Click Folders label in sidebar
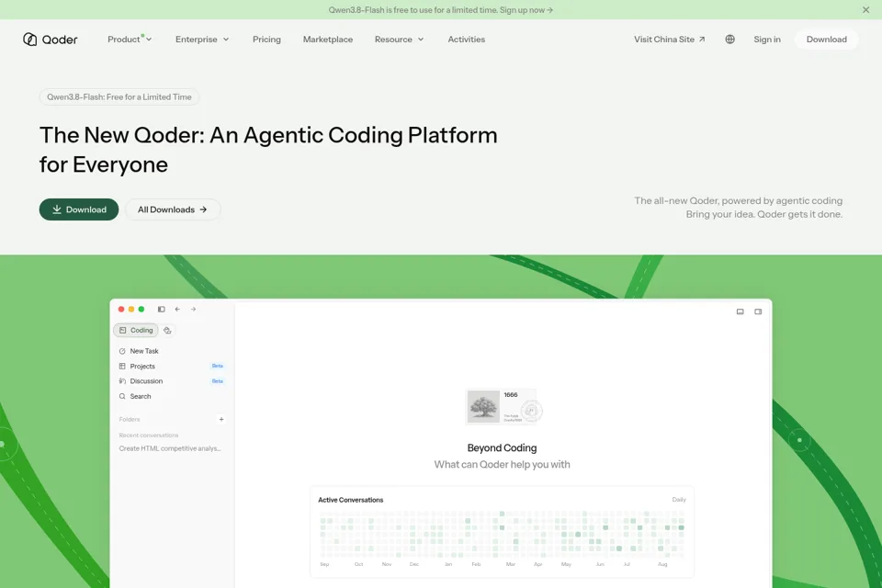This screenshot has width=882, height=588. [130, 419]
